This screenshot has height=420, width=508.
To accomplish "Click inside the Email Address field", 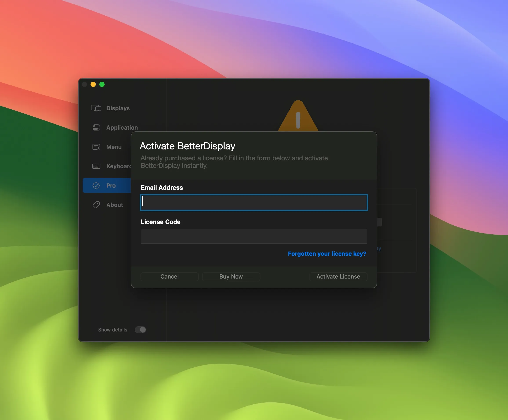I will point(254,202).
